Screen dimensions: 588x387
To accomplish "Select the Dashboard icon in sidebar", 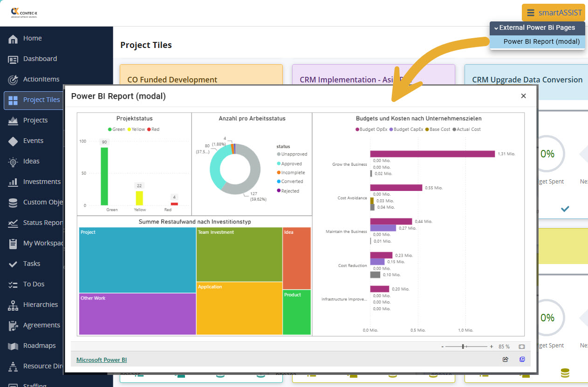I will [13, 59].
